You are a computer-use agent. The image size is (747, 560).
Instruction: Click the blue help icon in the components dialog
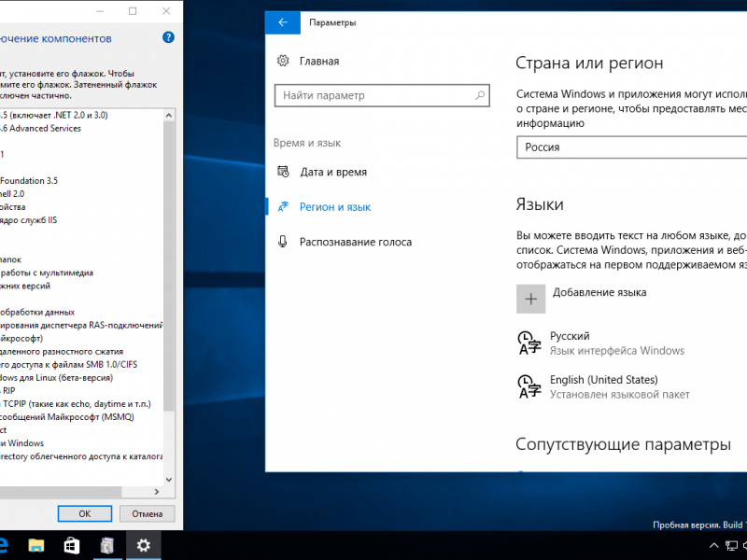pos(168,37)
